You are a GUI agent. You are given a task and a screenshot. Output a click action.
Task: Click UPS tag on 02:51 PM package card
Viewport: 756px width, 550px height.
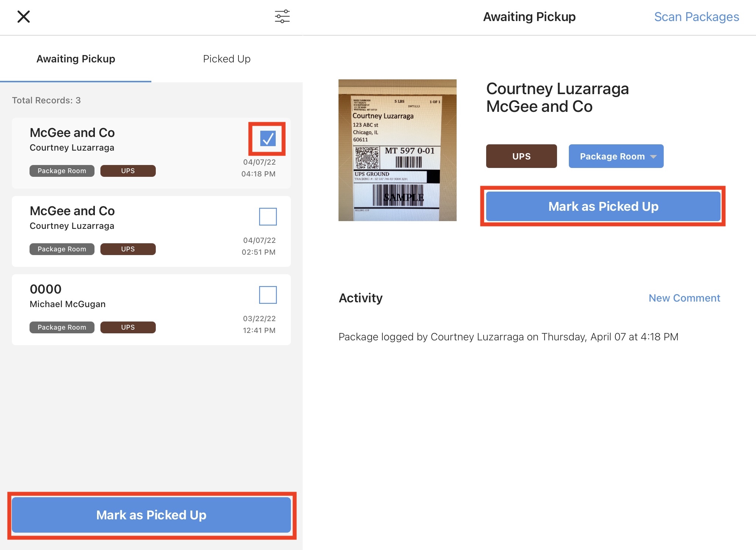(x=128, y=249)
